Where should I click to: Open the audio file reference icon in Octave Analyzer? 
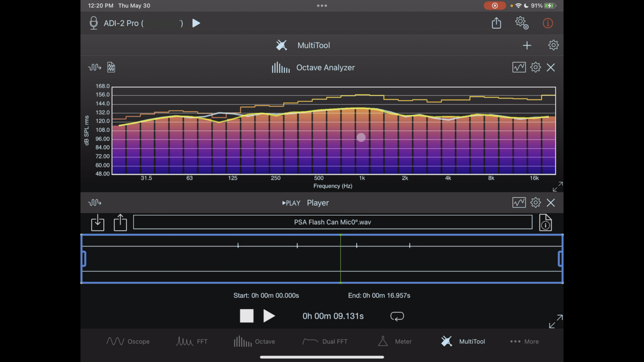click(x=111, y=67)
